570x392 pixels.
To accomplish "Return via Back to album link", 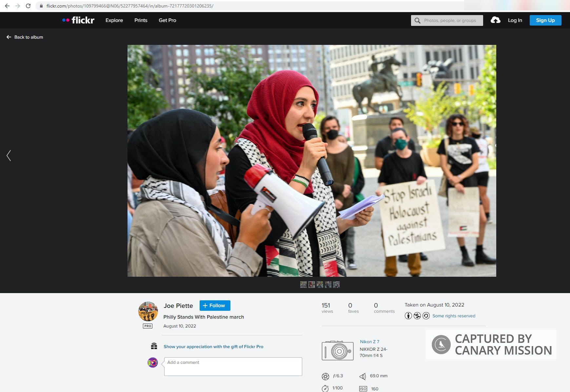I will point(25,37).
